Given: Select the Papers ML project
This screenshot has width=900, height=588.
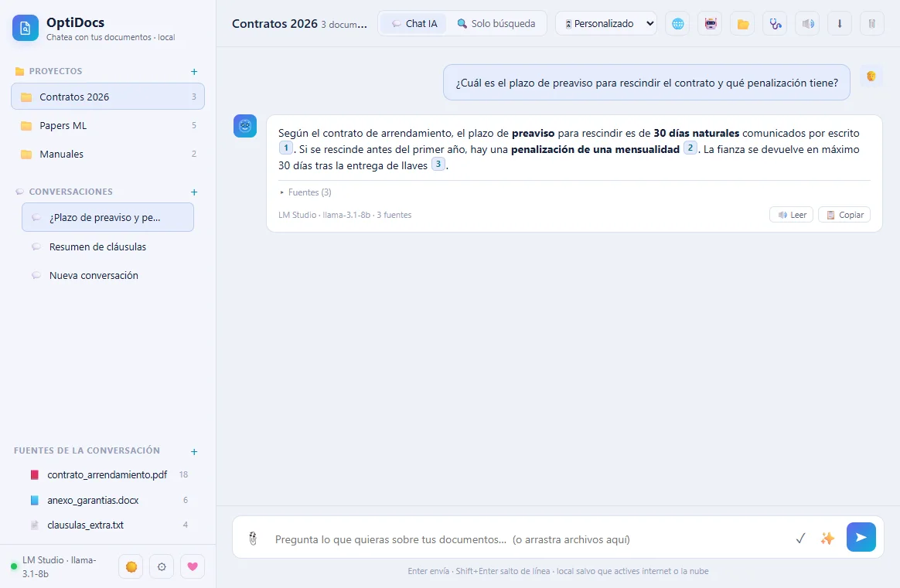Looking at the screenshot, I should [108, 125].
